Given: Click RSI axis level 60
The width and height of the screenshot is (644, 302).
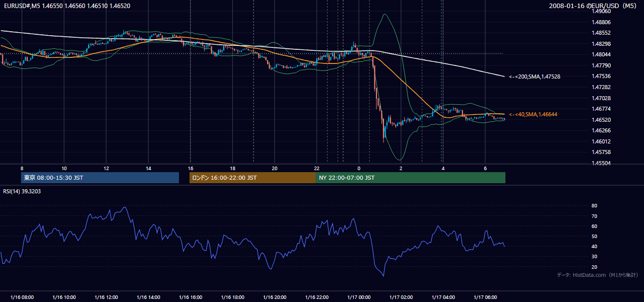Looking at the screenshot, I should click(x=595, y=226).
